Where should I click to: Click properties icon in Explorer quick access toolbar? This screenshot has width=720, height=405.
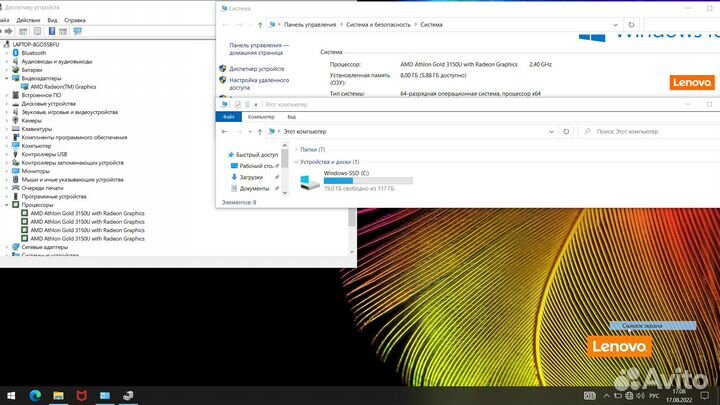[x=237, y=105]
